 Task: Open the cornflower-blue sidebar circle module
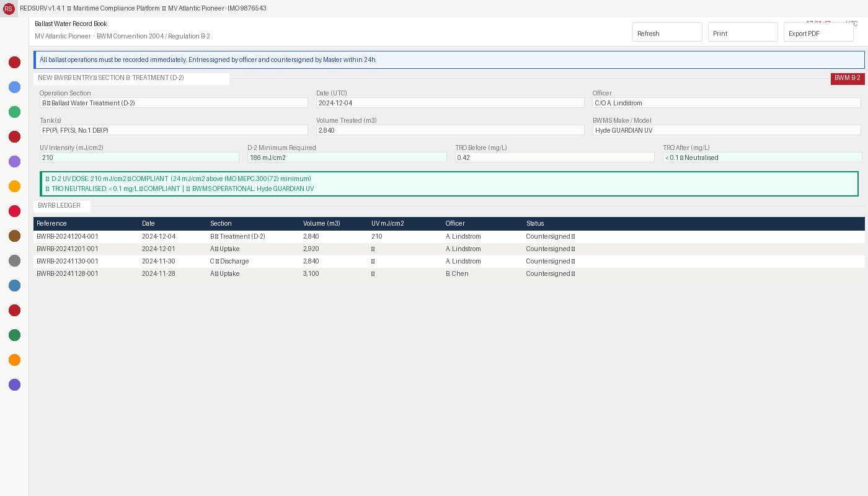pyautogui.click(x=14, y=87)
